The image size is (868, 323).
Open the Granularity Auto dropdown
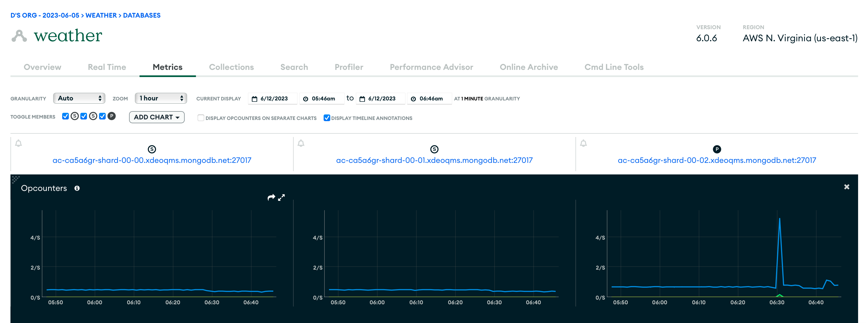[79, 98]
